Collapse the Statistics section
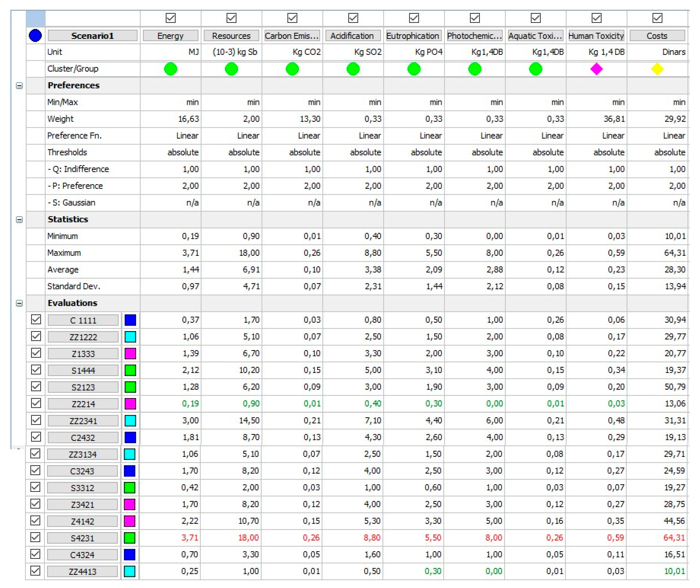 tap(19, 219)
